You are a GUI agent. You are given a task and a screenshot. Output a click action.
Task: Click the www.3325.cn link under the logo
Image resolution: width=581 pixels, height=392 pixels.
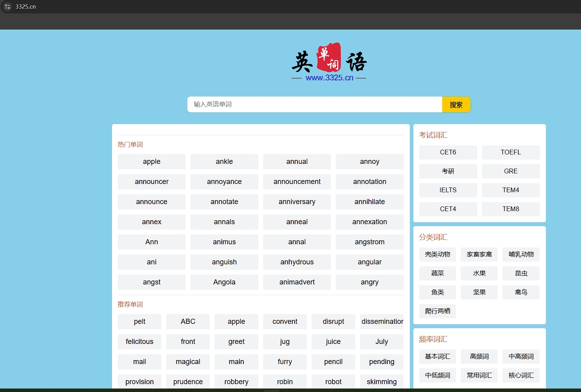pos(329,77)
